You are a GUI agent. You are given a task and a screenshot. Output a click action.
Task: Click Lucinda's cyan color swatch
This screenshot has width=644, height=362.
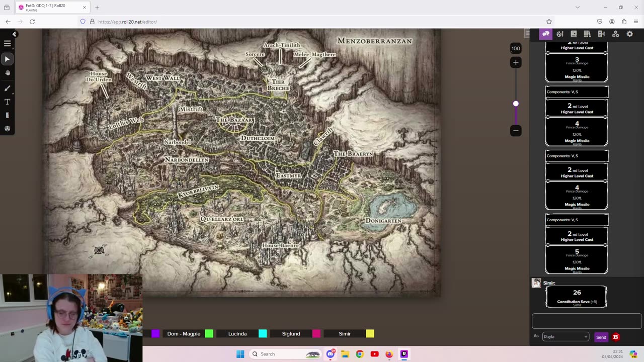(263, 334)
